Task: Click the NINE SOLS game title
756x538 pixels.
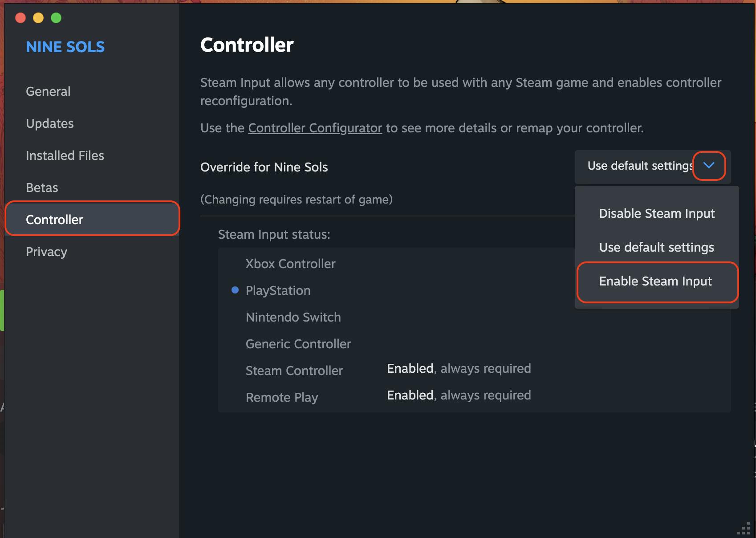Action: 65,47
